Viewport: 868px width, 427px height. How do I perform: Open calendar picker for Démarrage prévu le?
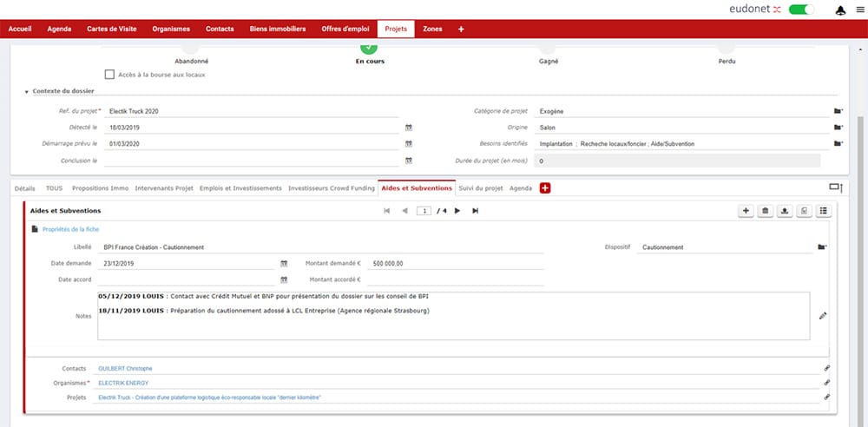coord(409,144)
